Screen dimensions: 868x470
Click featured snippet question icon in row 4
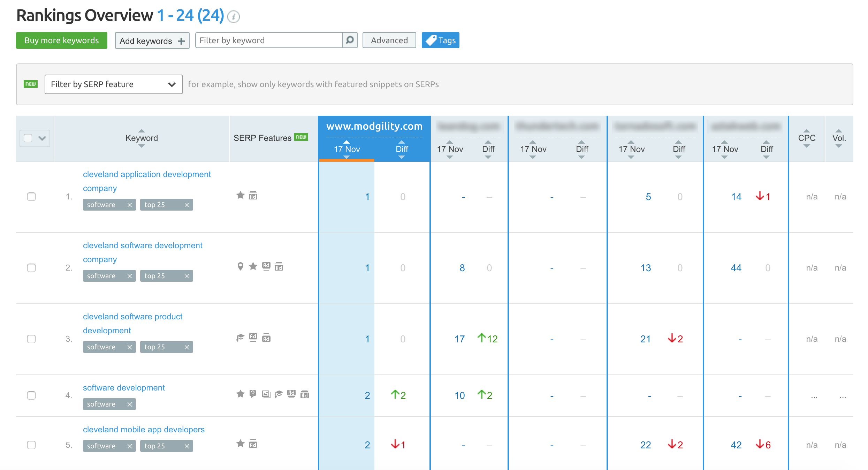tap(253, 394)
